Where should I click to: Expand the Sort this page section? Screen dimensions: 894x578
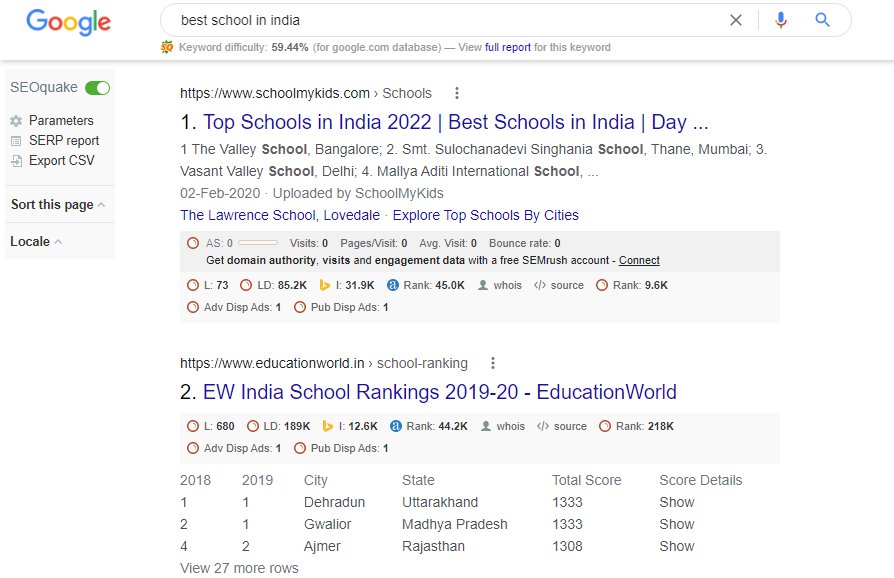coord(58,205)
